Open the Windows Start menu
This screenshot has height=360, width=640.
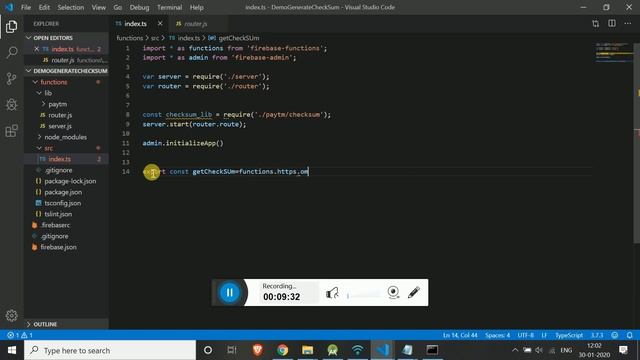pyautogui.click(x=12, y=350)
